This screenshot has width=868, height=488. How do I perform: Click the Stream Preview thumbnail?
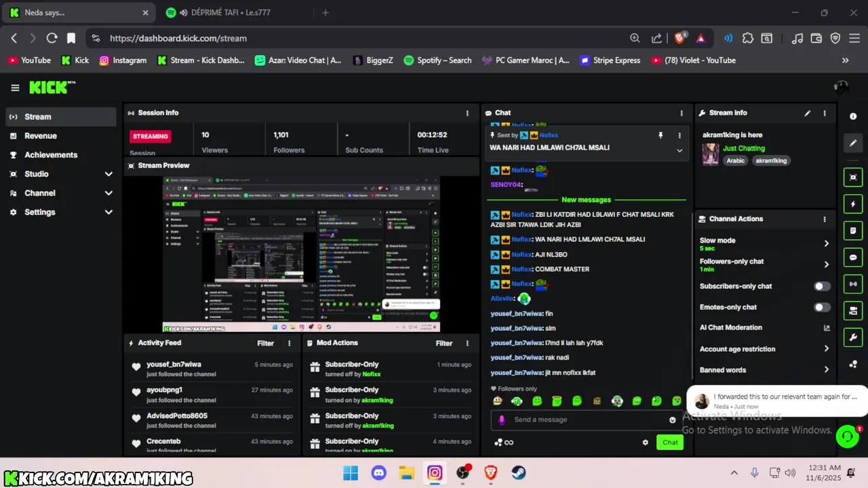click(301, 255)
